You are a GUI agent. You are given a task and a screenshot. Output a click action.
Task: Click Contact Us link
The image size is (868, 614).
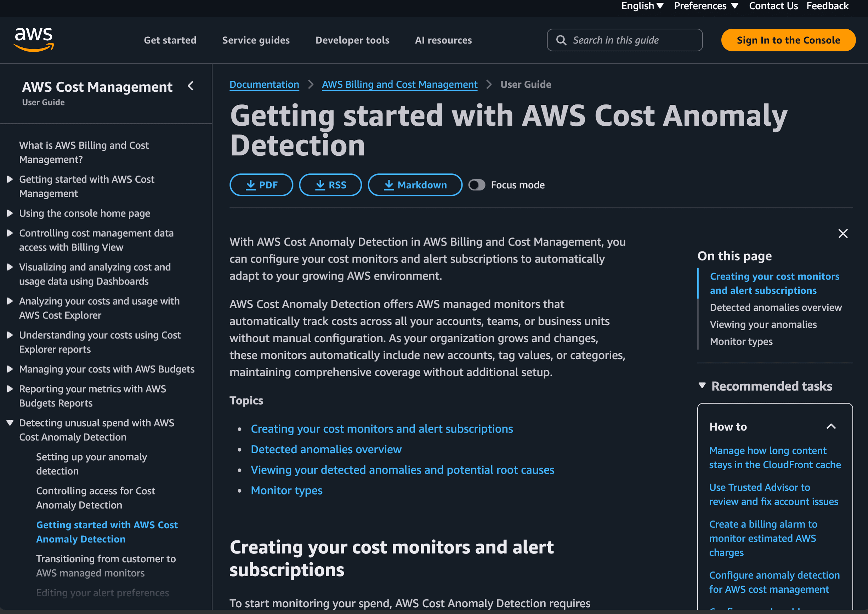point(773,6)
